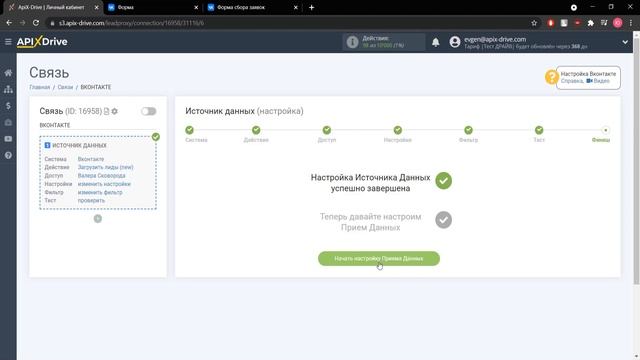Click the browser address bar
Image resolution: width=640 pixels, height=360 pixels.
(x=286, y=23)
